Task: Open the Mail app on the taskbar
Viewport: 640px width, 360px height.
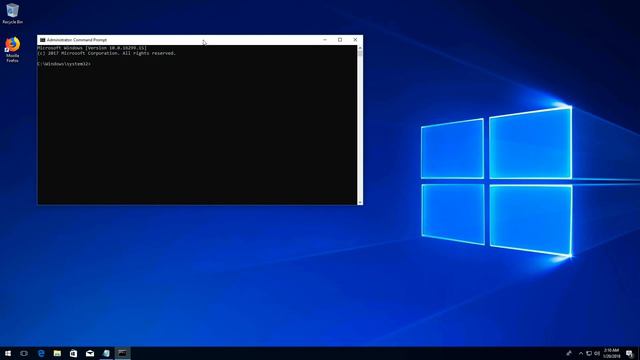Action: [x=90, y=353]
